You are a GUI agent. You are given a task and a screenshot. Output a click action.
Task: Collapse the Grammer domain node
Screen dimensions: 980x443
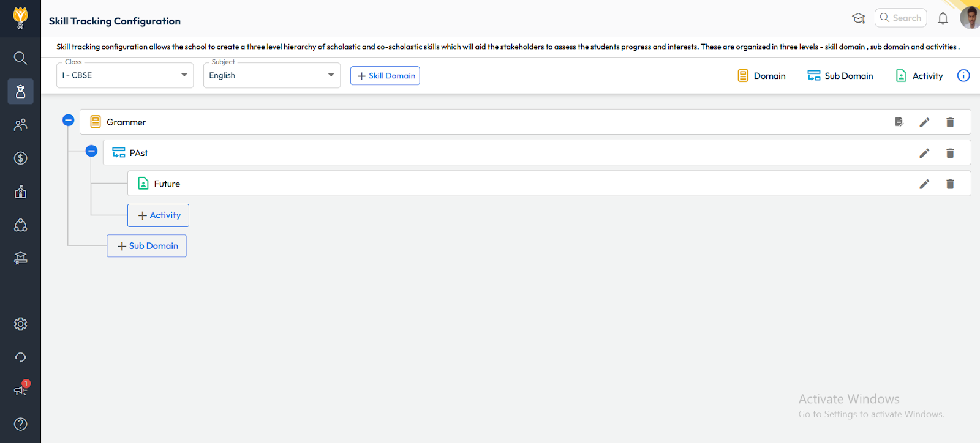(x=69, y=121)
